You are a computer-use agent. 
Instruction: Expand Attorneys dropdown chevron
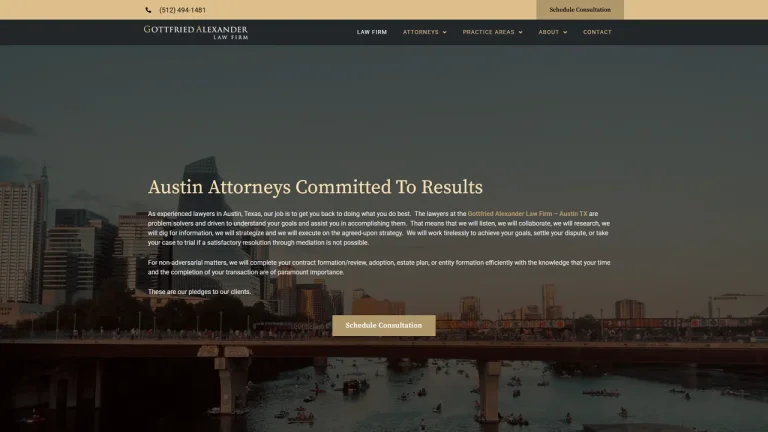click(445, 32)
